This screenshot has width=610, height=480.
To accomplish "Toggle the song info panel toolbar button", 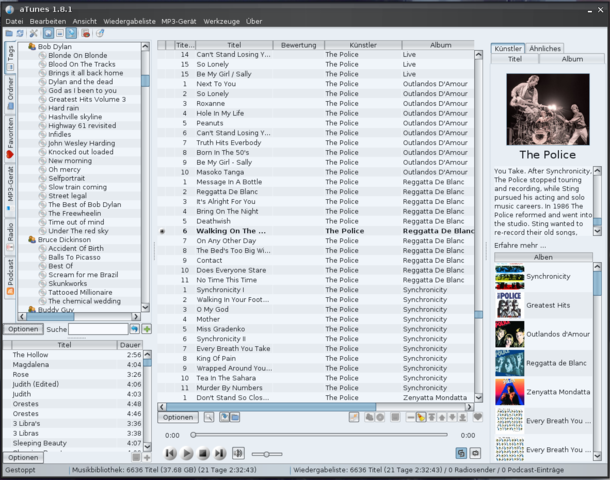I will [71, 34].
